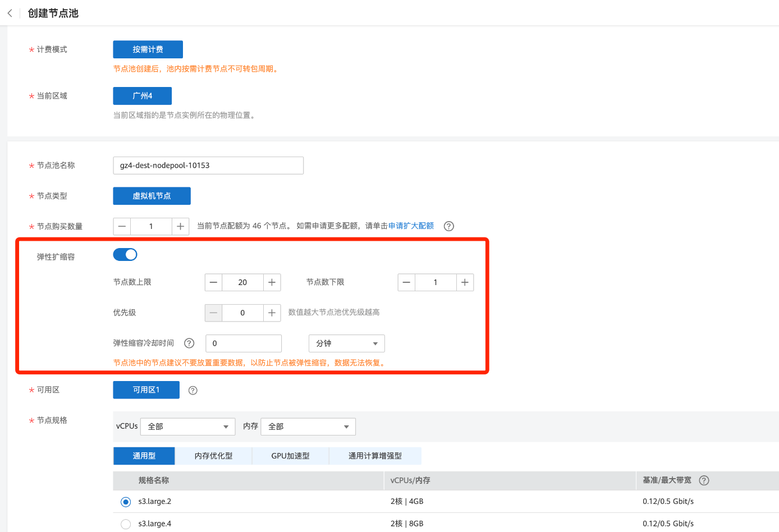Decrease 节点数上限 with minus button
The height and width of the screenshot is (532, 779).
213,282
